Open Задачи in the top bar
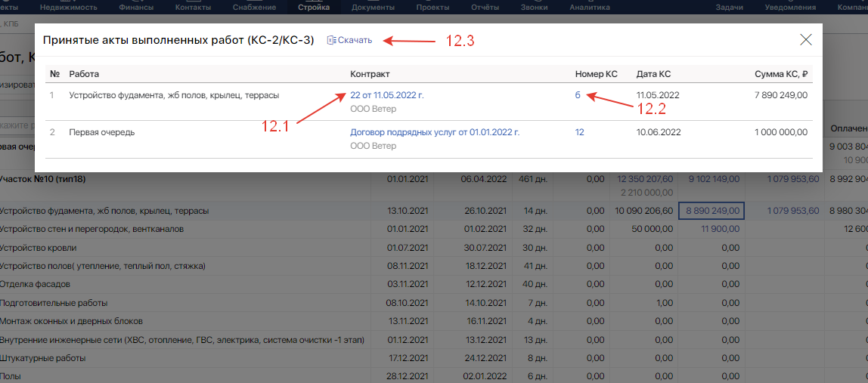Image resolution: width=868 pixels, height=383 pixels. (x=730, y=8)
